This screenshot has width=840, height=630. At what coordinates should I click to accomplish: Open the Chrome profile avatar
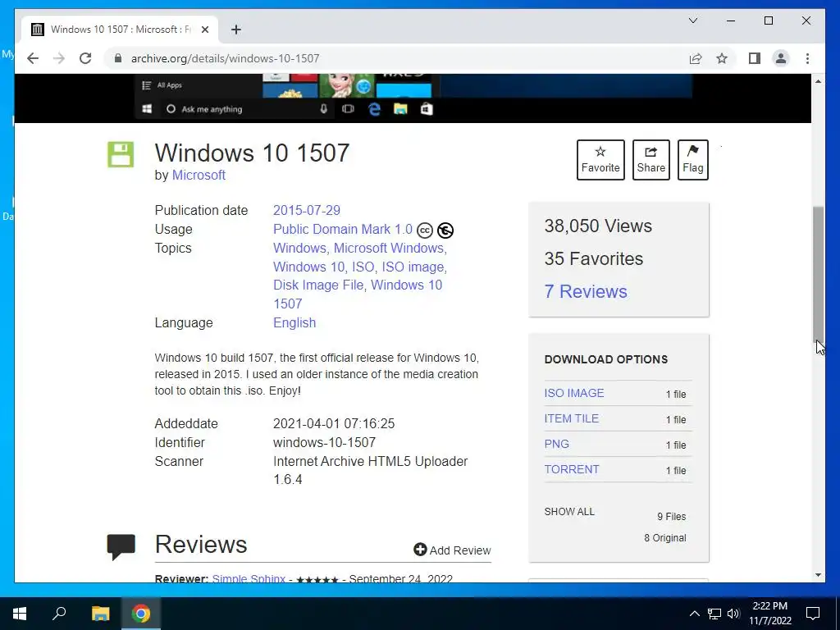click(781, 58)
